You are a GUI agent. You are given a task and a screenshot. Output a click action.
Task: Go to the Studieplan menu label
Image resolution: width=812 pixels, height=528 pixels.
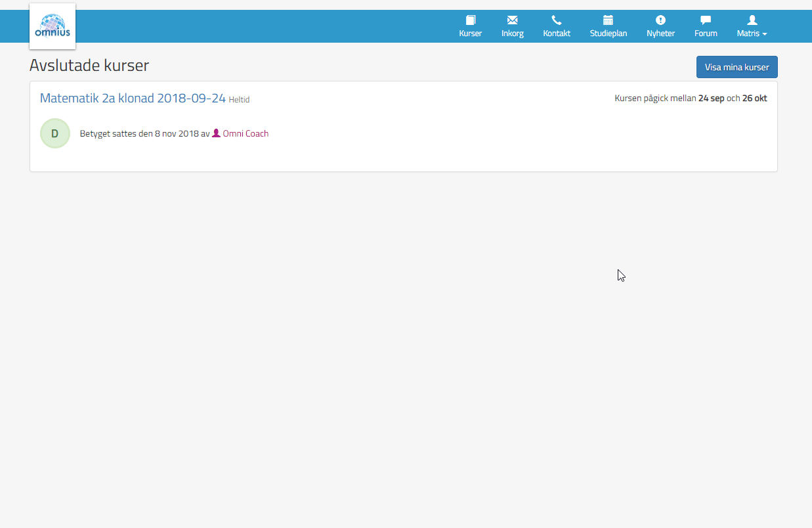(608, 33)
